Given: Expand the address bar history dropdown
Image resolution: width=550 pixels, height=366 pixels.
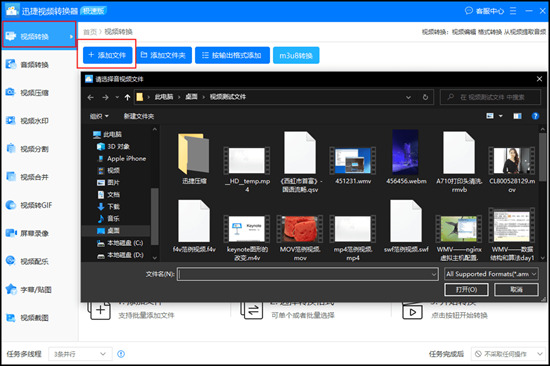Looking at the screenshot, I should pyautogui.click(x=408, y=97).
